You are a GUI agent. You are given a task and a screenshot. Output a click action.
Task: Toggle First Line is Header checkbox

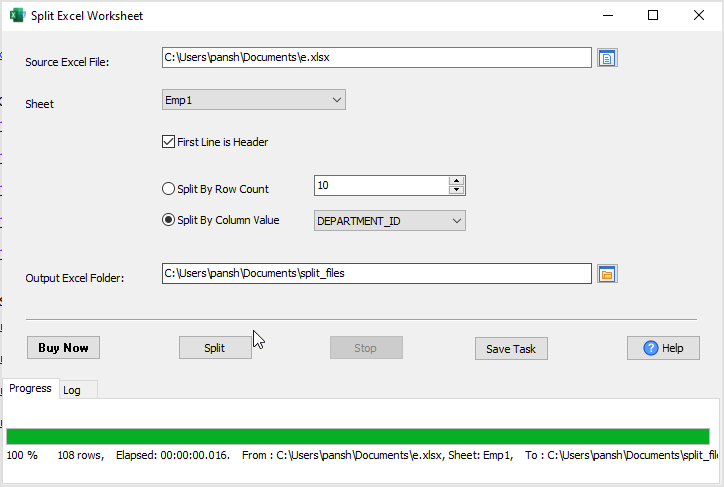(x=168, y=142)
